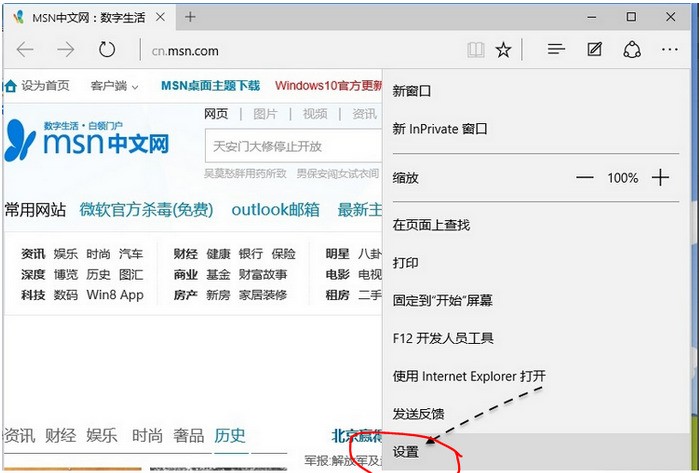Screen dimensions: 699x473
Task: Open the Win8 App link
Action: coord(115,295)
